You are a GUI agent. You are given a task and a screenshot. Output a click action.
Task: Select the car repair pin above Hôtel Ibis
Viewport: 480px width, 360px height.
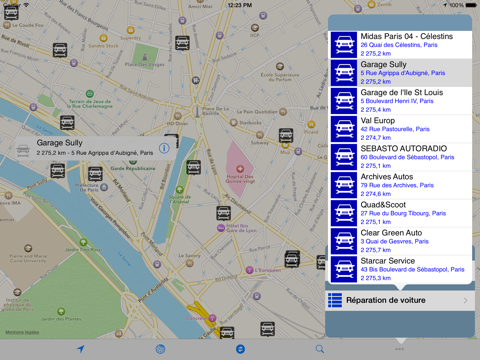(x=223, y=213)
